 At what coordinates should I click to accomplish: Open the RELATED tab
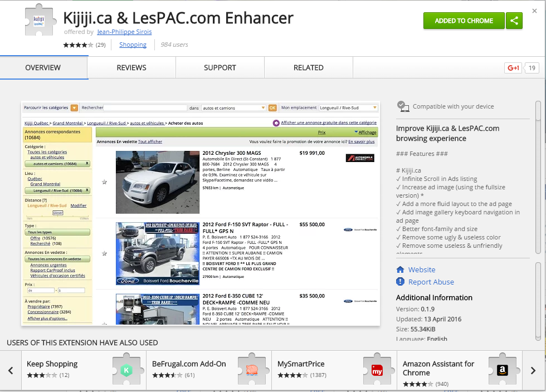coord(309,68)
